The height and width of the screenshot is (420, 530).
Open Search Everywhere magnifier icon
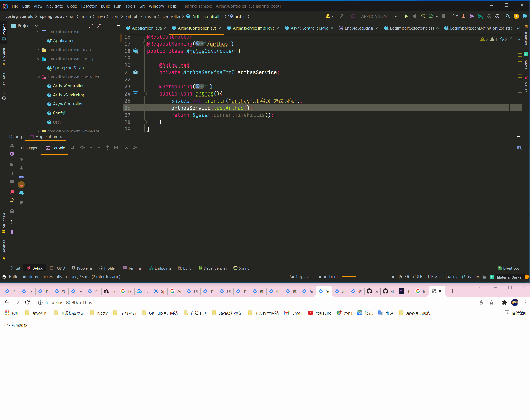coord(508,16)
